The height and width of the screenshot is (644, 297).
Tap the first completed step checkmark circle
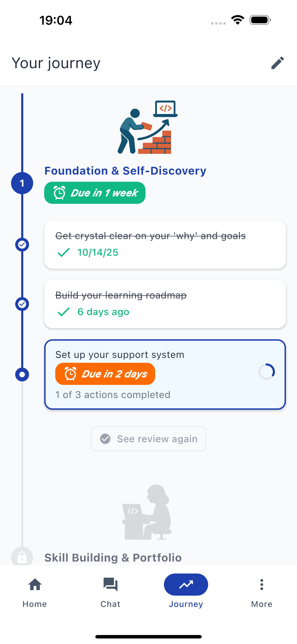[22, 245]
